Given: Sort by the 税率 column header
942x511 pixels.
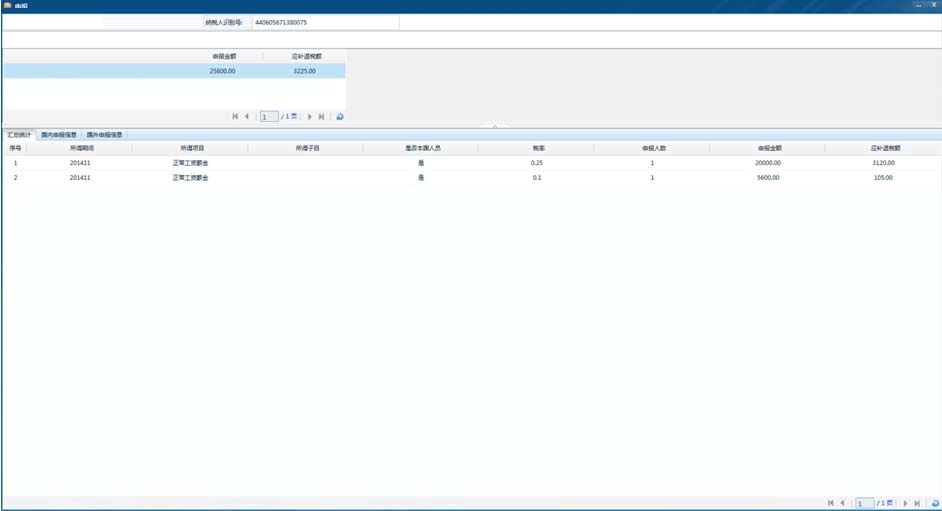Looking at the screenshot, I should [x=538, y=148].
